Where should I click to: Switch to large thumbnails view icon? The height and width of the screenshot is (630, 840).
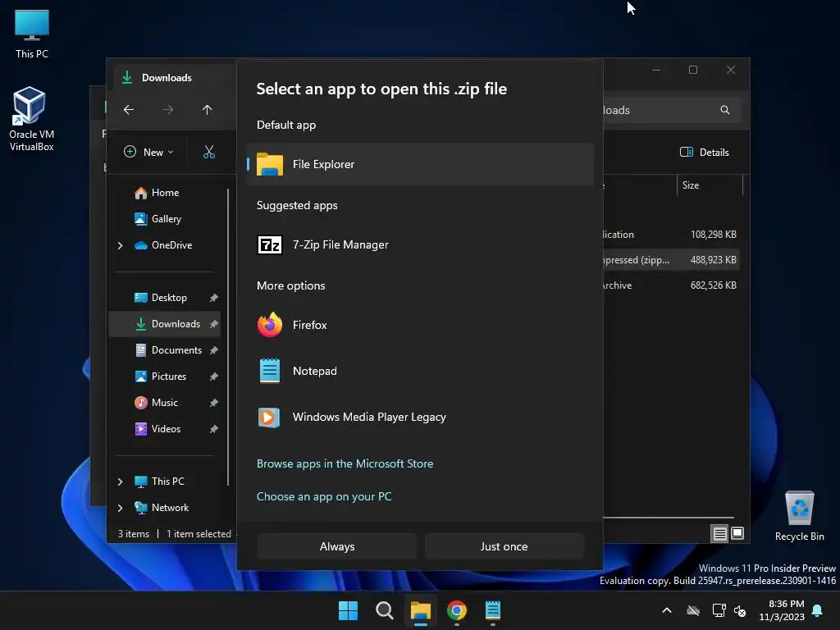click(737, 533)
